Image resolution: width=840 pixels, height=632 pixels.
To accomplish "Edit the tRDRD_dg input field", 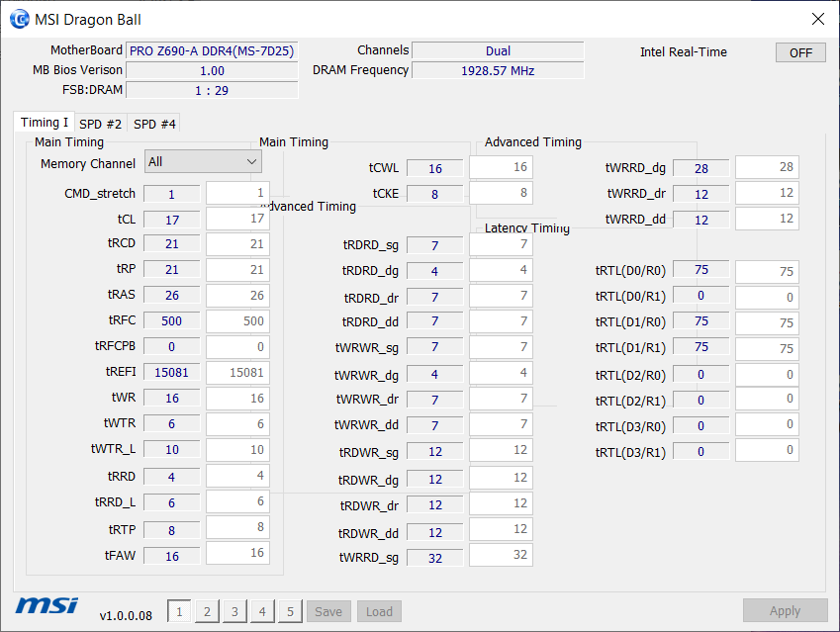I will [x=501, y=270].
